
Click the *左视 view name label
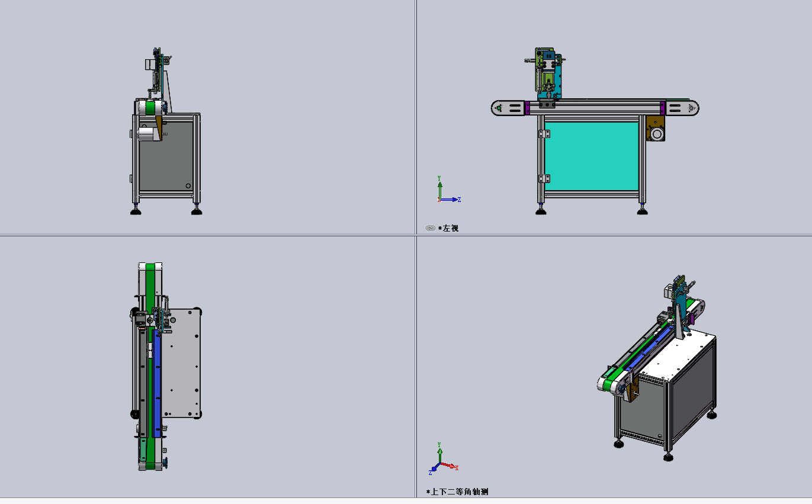coord(448,228)
